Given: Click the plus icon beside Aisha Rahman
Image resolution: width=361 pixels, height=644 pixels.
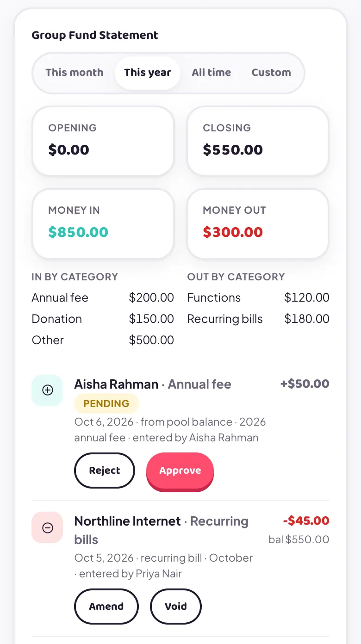Looking at the screenshot, I should (47, 390).
